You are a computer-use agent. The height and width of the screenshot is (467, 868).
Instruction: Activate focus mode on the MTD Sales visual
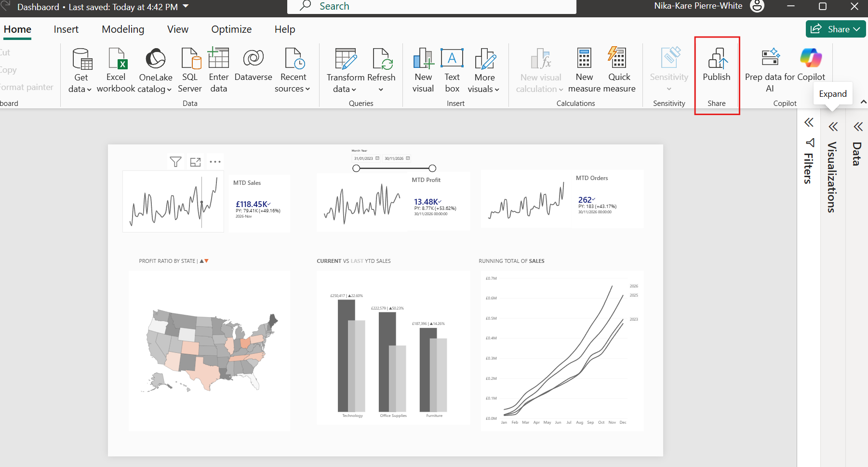click(195, 162)
